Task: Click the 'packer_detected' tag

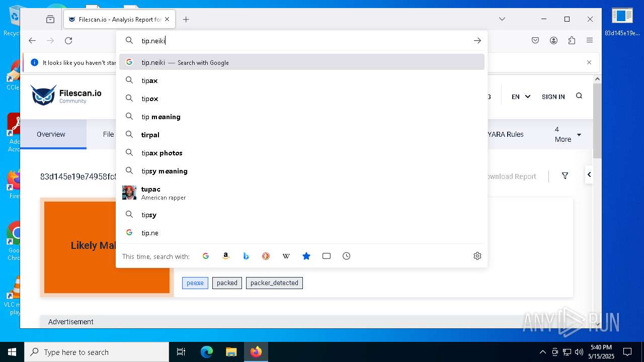Action: coord(274,283)
